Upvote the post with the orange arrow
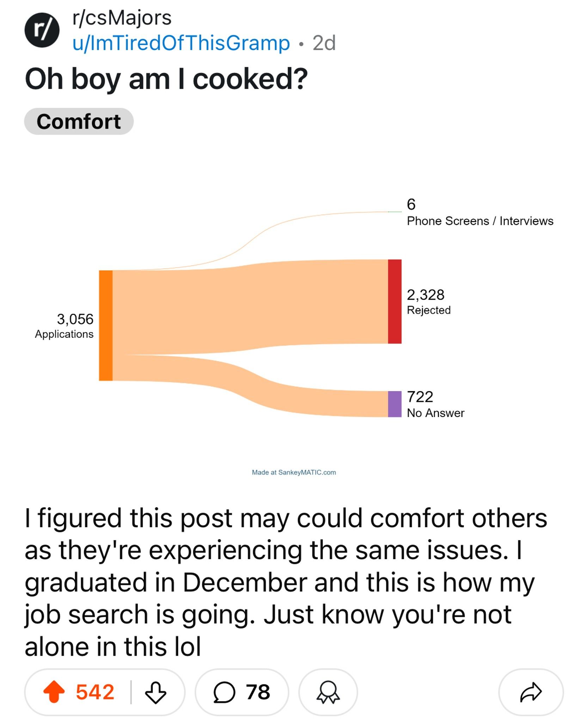The width and height of the screenshot is (588, 722). 54,692
